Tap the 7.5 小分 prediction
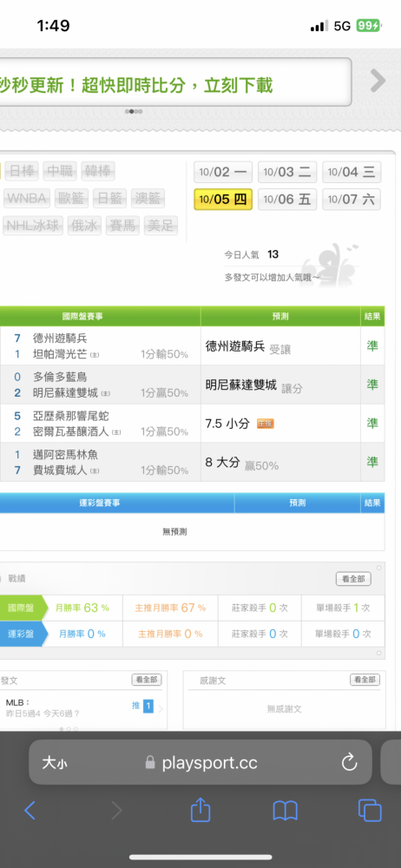 (x=228, y=424)
